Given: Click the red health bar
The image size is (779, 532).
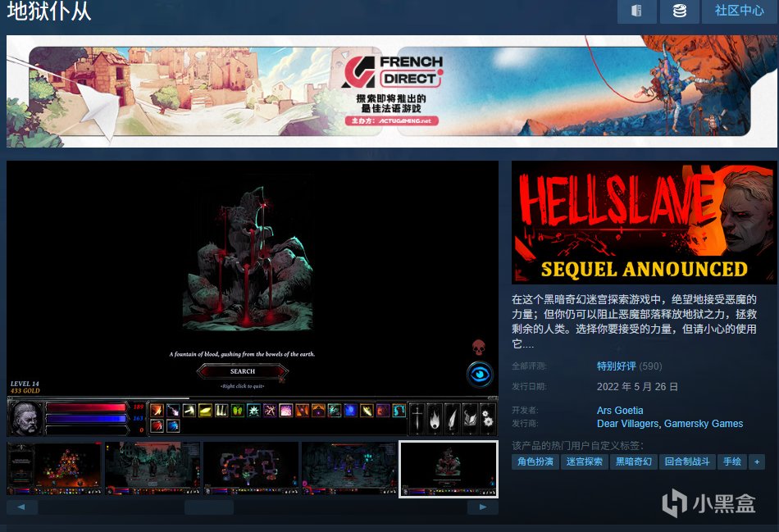Looking at the screenshot, I should tap(86, 407).
